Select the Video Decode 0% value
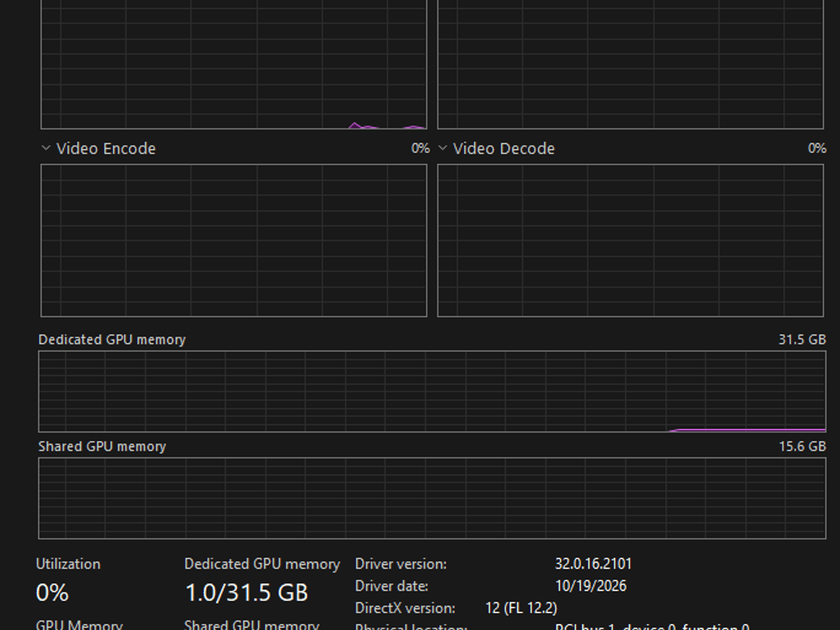This screenshot has width=840, height=630. click(817, 148)
